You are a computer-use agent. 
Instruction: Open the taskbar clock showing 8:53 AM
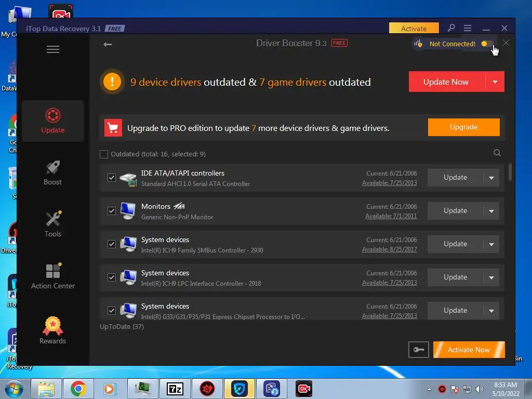pyautogui.click(x=506, y=389)
